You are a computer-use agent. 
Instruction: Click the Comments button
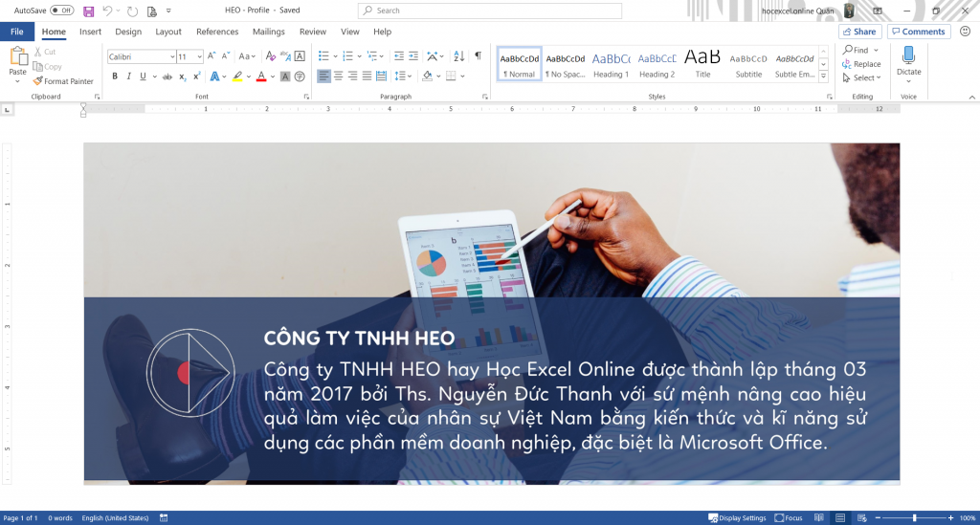tap(918, 32)
